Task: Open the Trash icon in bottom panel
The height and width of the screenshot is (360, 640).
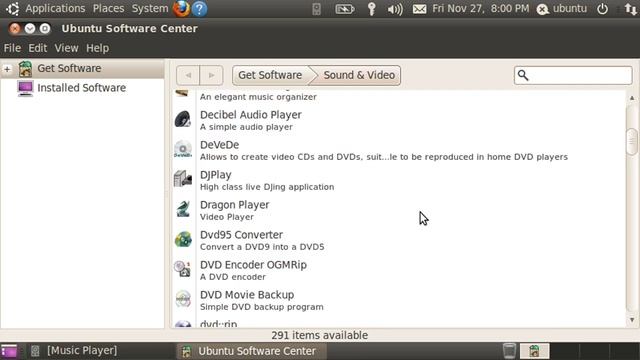Action: click(509, 351)
